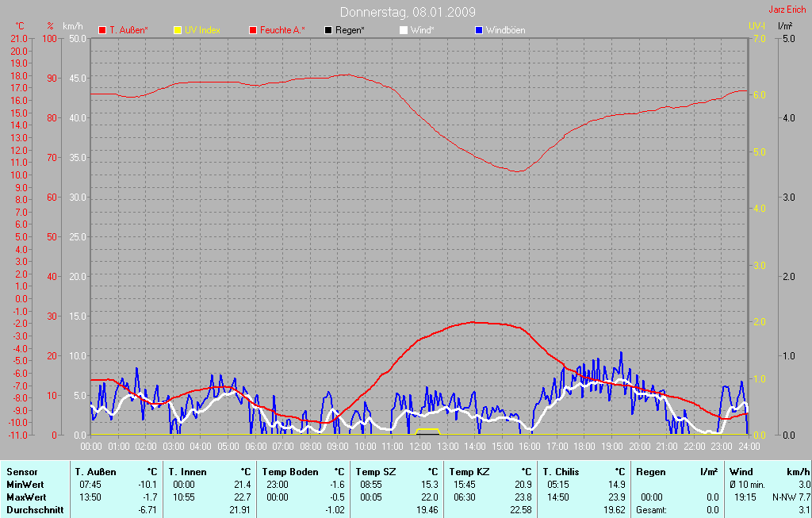The width and height of the screenshot is (812, 518).
Task: Click the 'MaxWert' row label
Action: pyautogui.click(x=26, y=497)
